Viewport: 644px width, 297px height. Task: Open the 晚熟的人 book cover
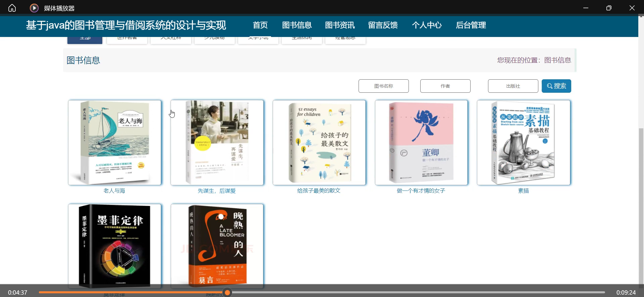(217, 246)
